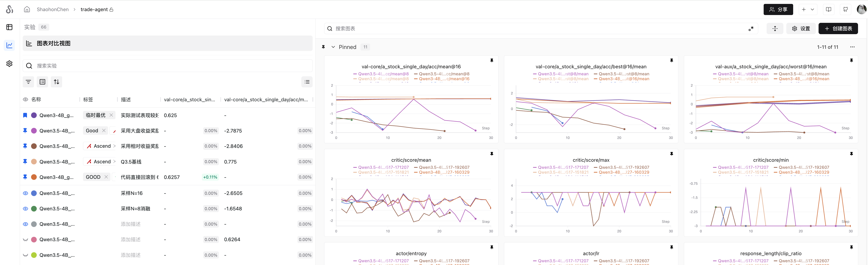The height and width of the screenshot is (265, 868).
Task: Focus the 搜索图表 chart search field
Action: [541, 28]
